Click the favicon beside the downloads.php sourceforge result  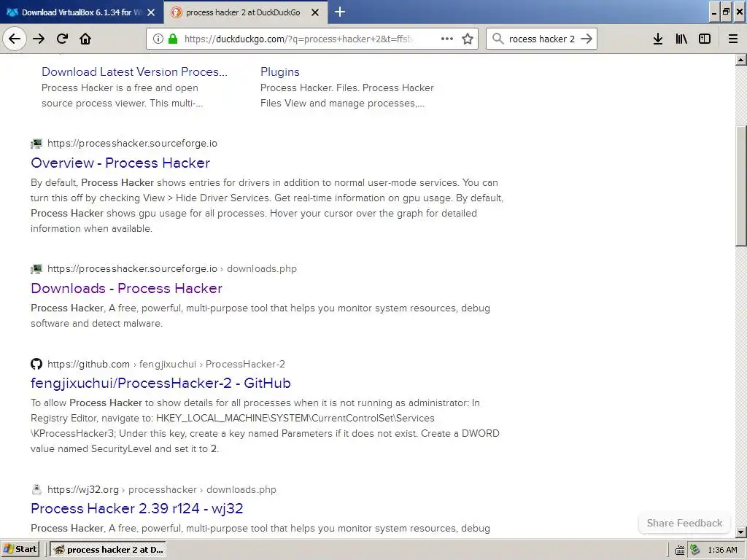point(36,269)
